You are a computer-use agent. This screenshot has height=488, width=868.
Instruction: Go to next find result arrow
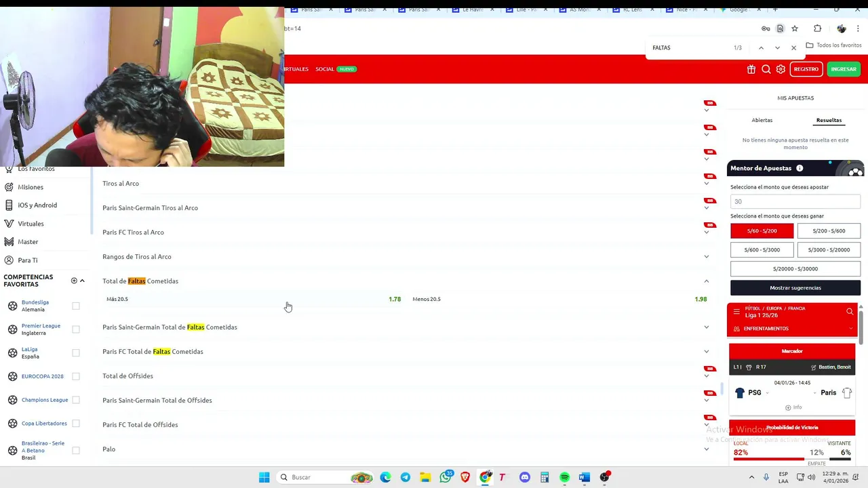(x=777, y=48)
